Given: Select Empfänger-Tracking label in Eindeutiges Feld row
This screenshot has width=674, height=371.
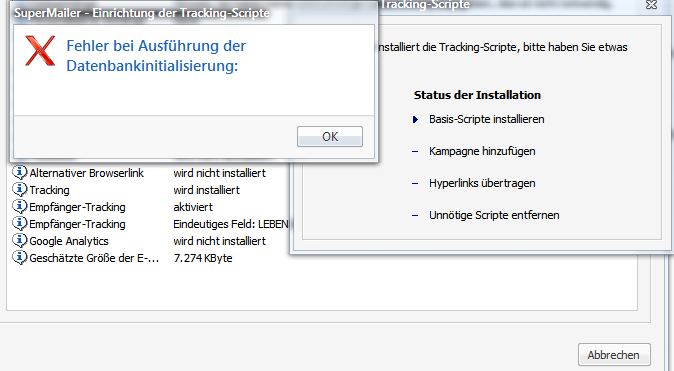Looking at the screenshot, I should tap(77, 224).
